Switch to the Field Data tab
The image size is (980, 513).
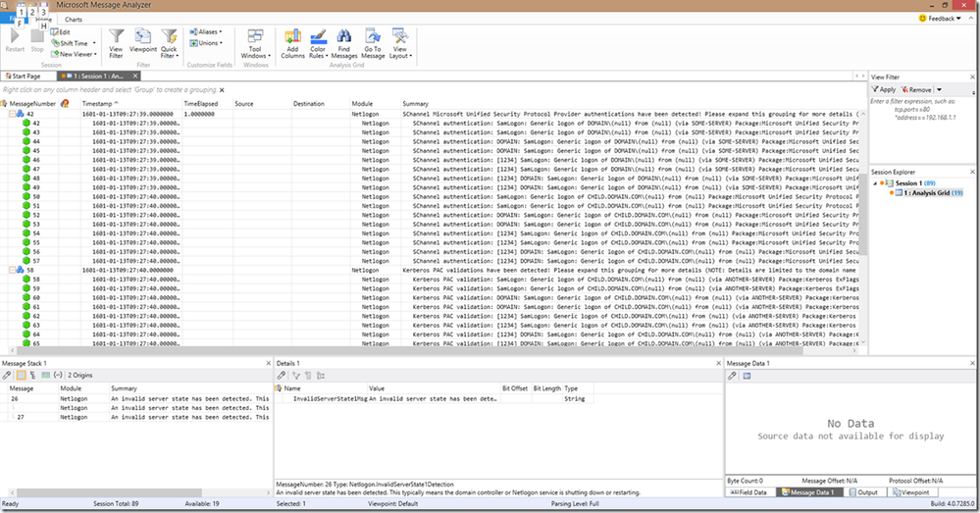pos(748,492)
